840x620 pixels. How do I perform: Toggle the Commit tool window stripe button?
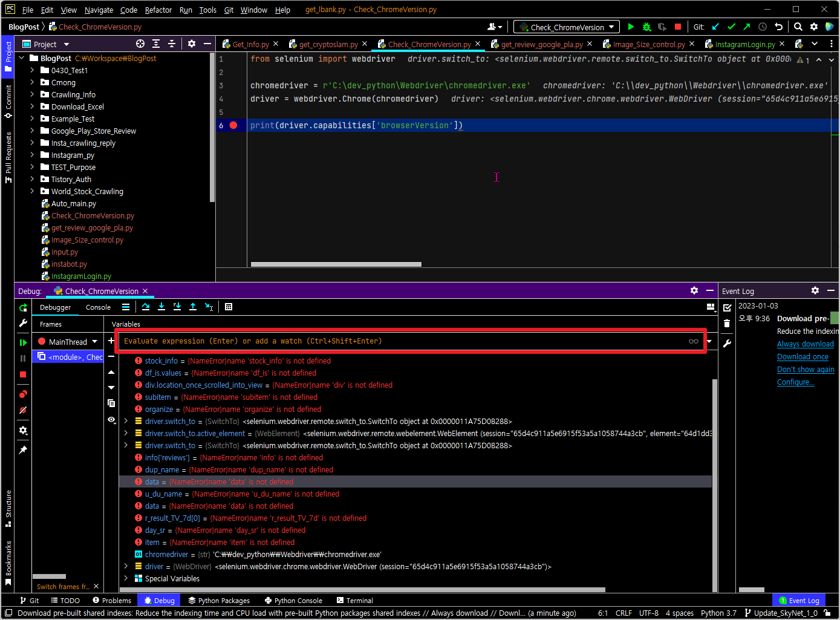click(8, 101)
